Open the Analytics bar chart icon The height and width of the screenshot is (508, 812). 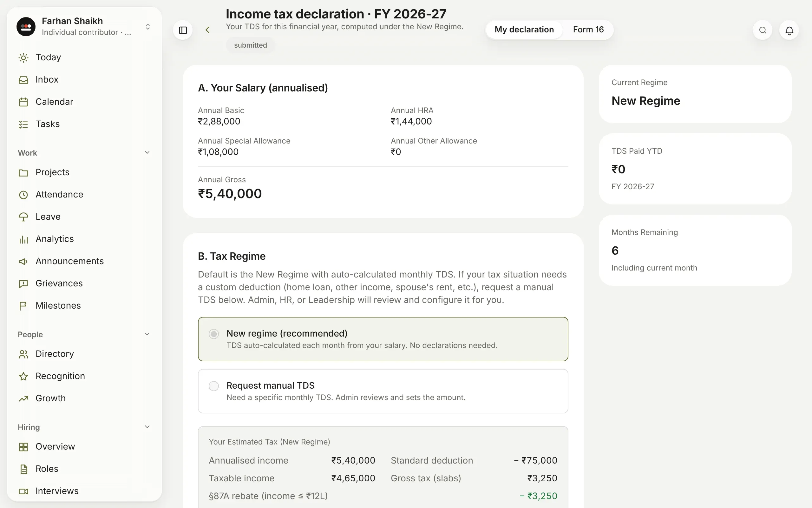pyautogui.click(x=23, y=239)
